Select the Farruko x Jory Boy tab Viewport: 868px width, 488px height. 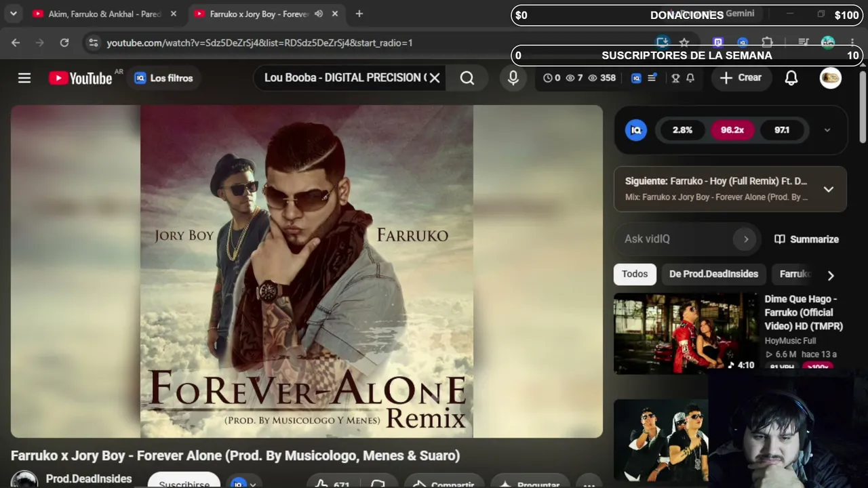[x=258, y=14]
